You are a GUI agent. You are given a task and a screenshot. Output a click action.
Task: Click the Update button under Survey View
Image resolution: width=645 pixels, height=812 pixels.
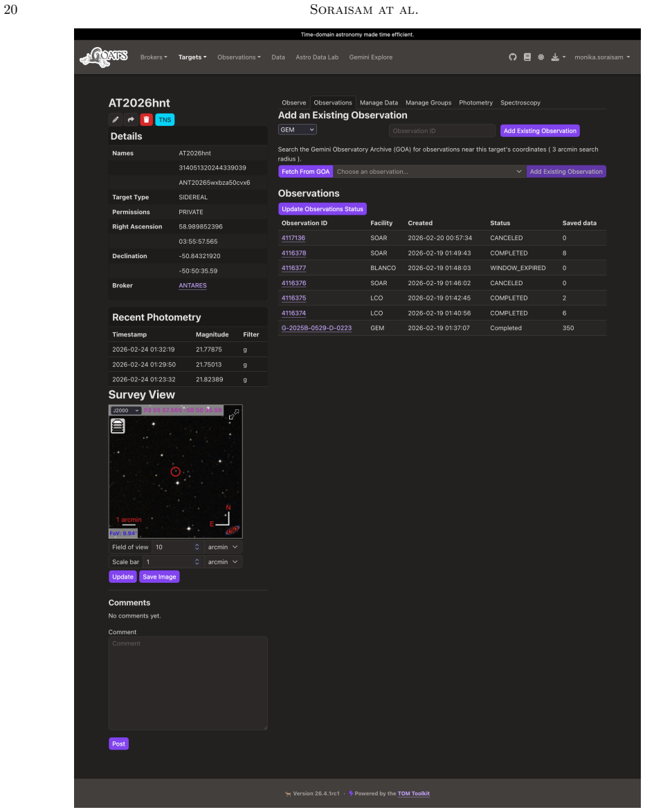(122, 577)
